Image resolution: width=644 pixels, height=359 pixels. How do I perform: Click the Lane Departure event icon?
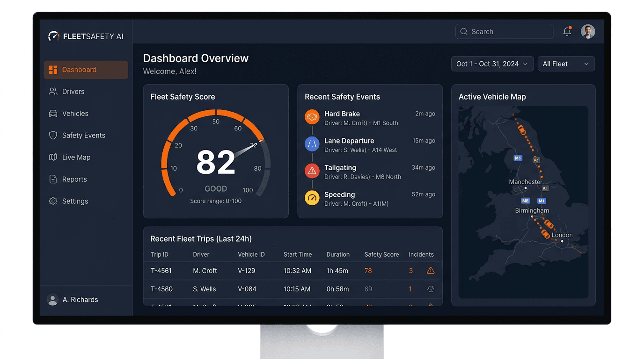pyautogui.click(x=312, y=144)
